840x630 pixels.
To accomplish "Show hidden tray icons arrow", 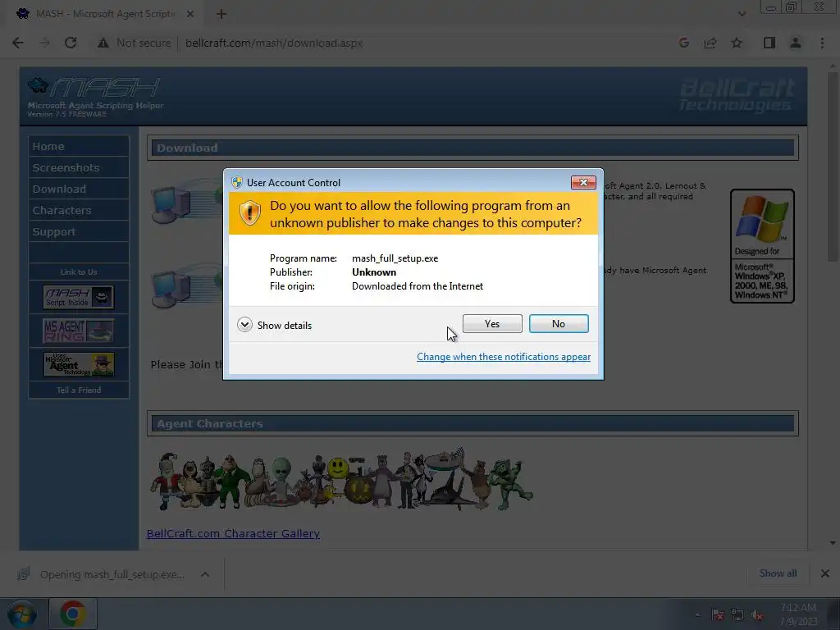I will click(x=697, y=614).
